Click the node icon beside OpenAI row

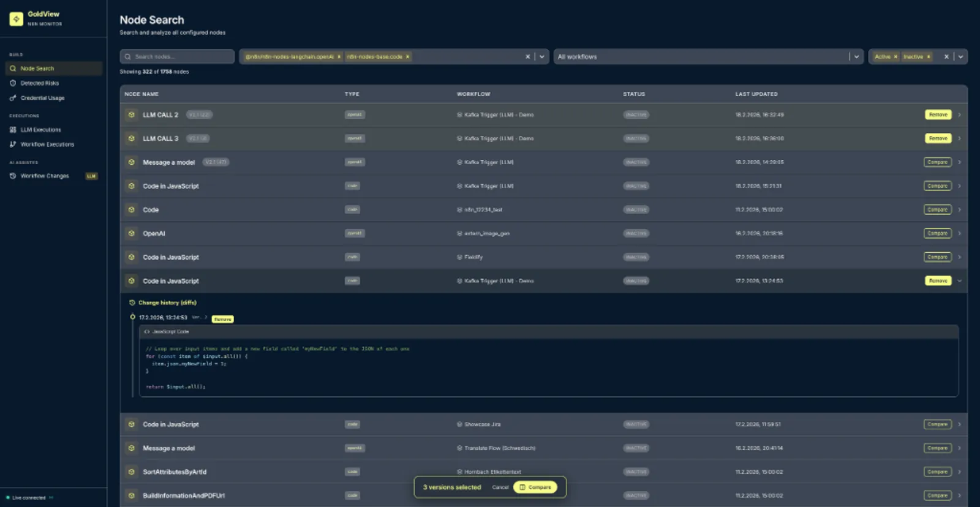point(131,233)
